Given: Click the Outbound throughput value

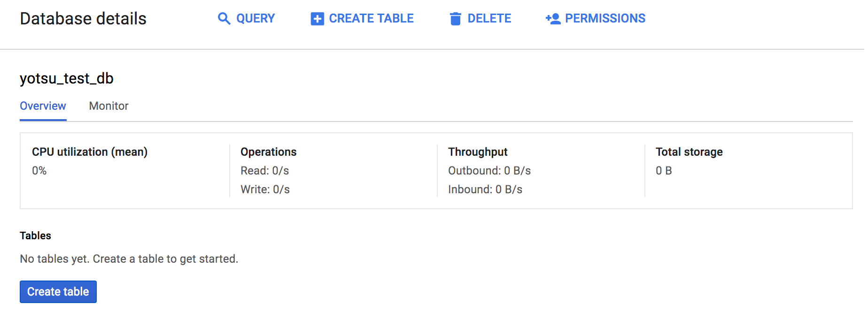Looking at the screenshot, I should click(489, 171).
